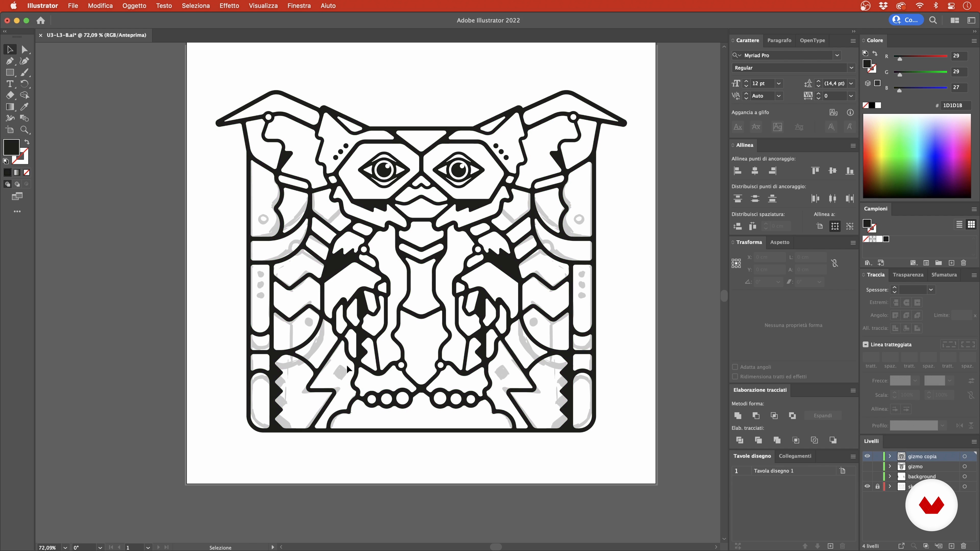This screenshot has width=980, height=551.
Task: Toggle visibility of gizmo copia layer
Action: click(867, 456)
